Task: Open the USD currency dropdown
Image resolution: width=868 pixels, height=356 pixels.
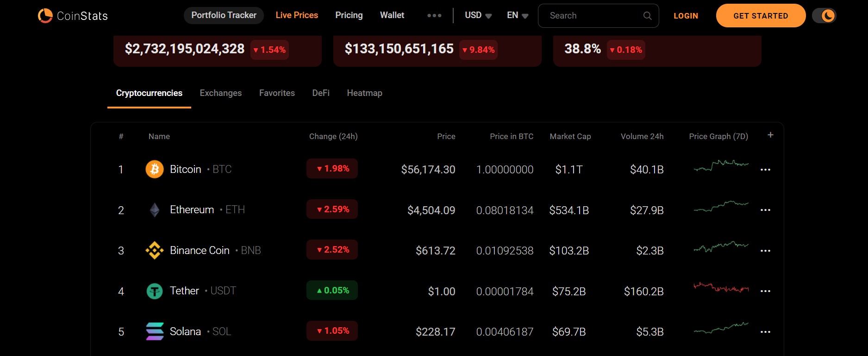Action: pyautogui.click(x=478, y=15)
